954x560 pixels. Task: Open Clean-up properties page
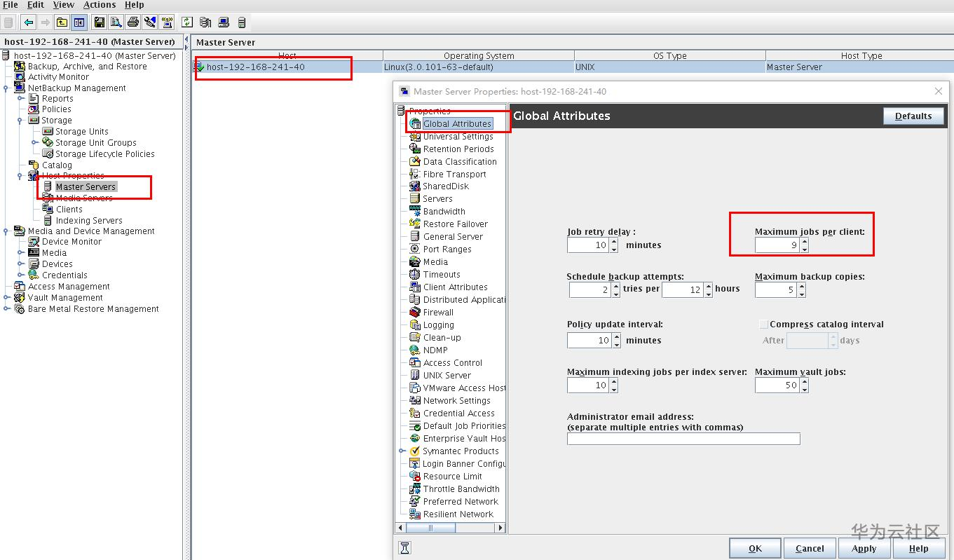pos(442,338)
